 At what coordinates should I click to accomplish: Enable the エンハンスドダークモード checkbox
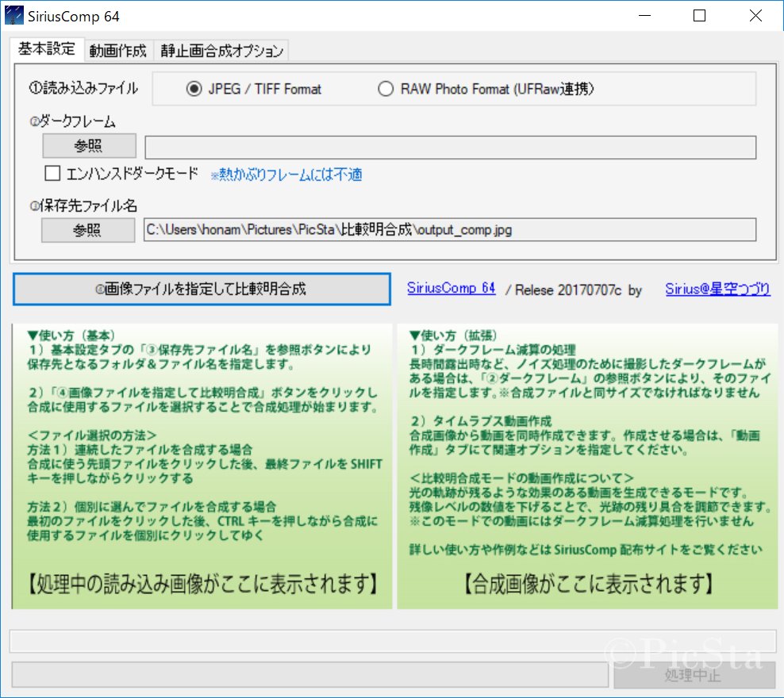click(x=53, y=173)
